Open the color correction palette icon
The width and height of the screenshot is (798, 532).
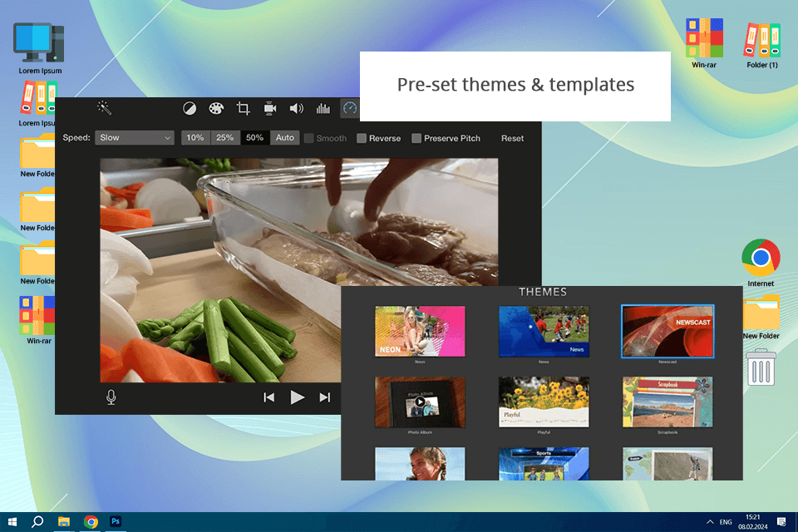coord(216,108)
